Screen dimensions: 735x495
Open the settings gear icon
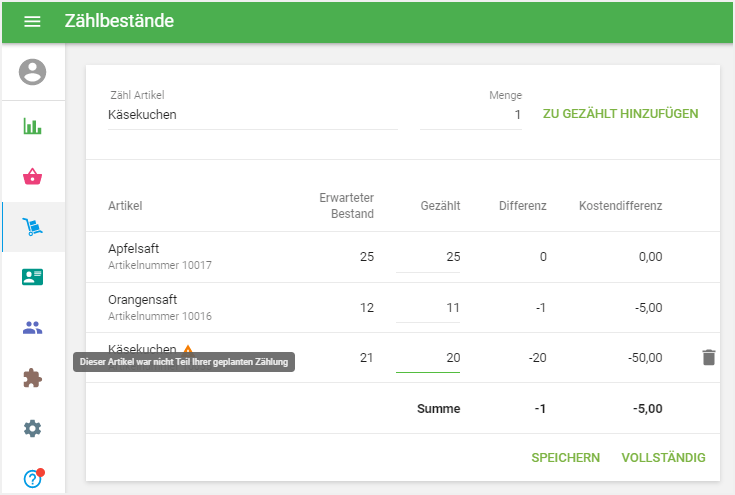tap(33, 428)
